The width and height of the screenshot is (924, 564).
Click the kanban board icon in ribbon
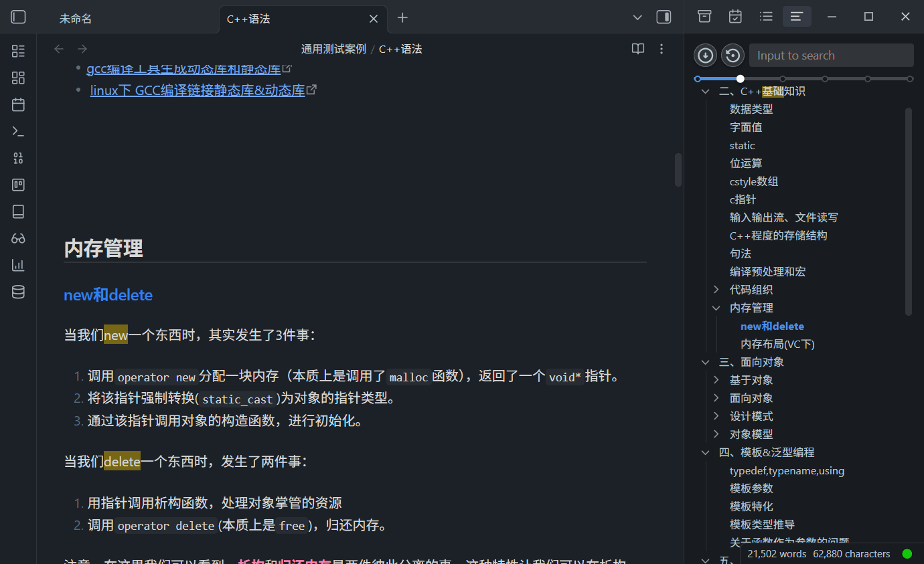pyautogui.click(x=18, y=185)
